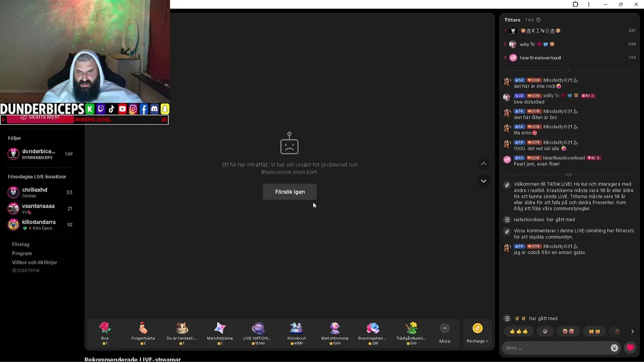Click Följer section heading

click(x=14, y=138)
